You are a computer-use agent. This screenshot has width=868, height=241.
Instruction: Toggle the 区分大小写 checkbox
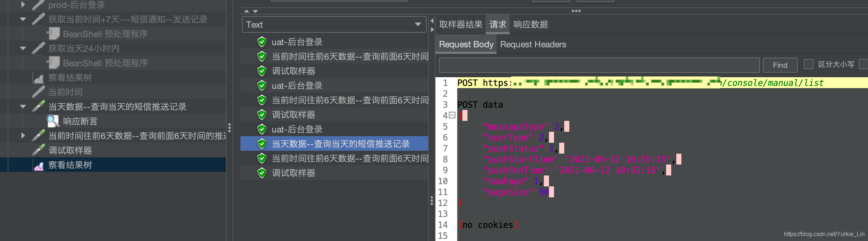pyautogui.click(x=808, y=64)
